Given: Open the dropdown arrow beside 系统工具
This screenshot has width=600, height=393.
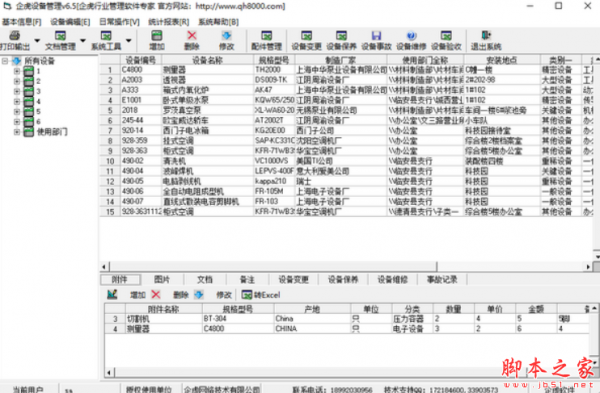Looking at the screenshot, I should pos(129,40).
